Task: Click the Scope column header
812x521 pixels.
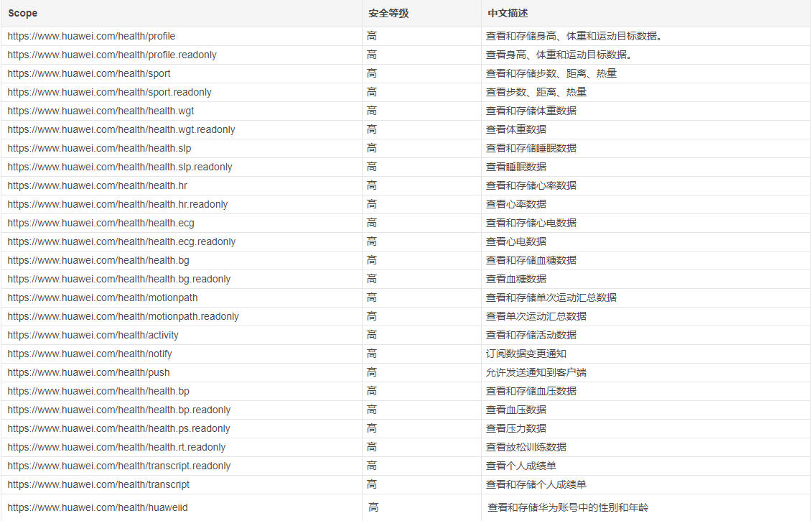Action: 23,13
